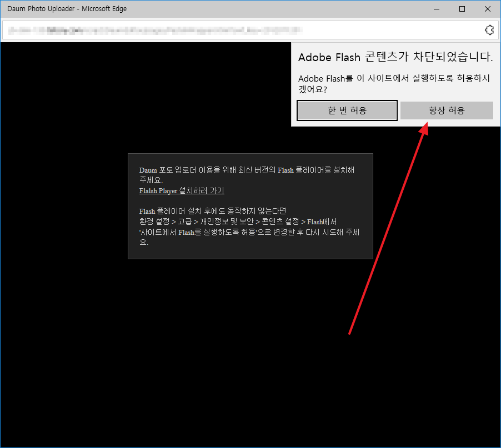Image resolution: width=501 pixels, height=448 pixels.
Task: Allow Flash once with 한 번 허용
Action: pyautogui.click(x=347, y=110)
